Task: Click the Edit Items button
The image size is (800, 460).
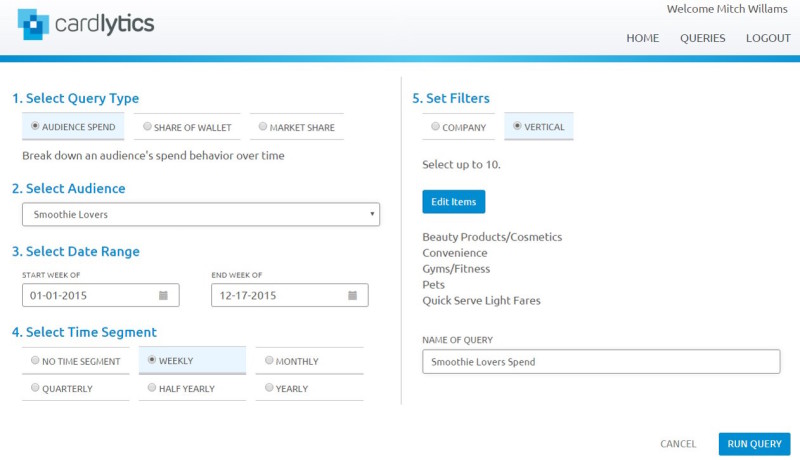Action: point(454,201)
